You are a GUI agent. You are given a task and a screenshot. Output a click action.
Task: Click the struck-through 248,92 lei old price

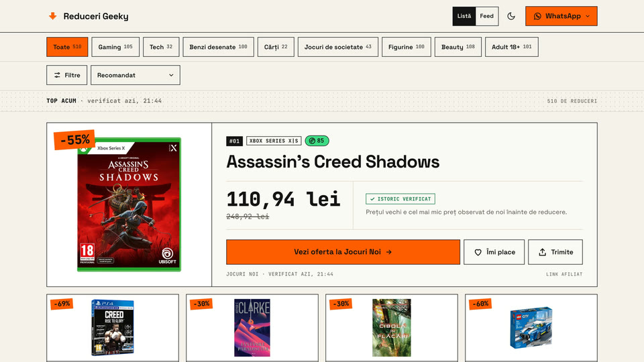click(x=248, y=217)
